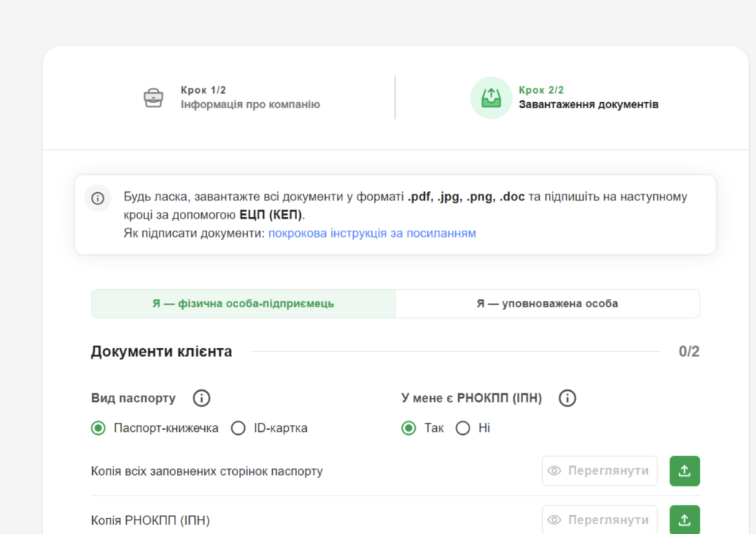The height and width of the screenshot is (534, 756).
Task: Click the У мене є РНОКПП (ІПН) label
Action: [x=472, y=399]
